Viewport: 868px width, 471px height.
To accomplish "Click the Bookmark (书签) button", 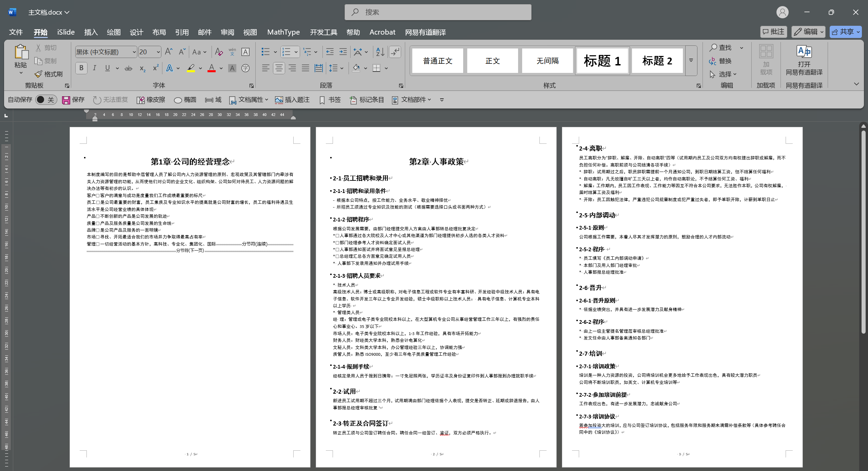I will pyautogui.click(x=330, y=100).
